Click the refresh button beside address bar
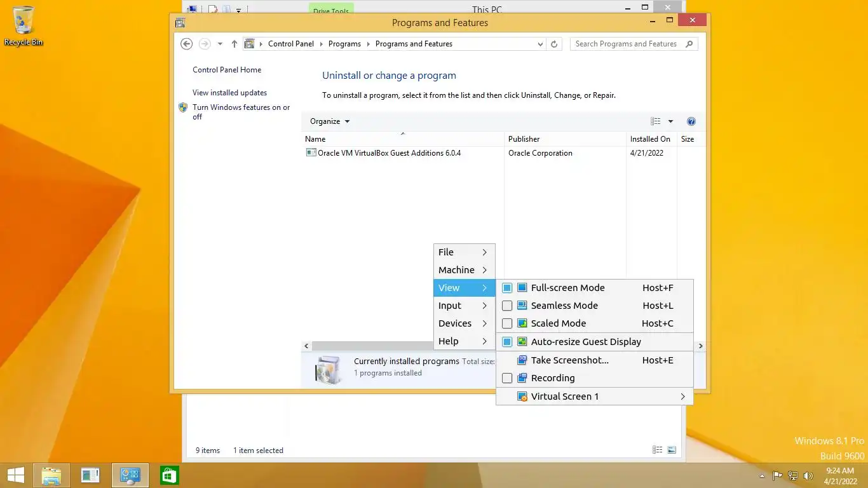868x488 pixels. point(554,44)
